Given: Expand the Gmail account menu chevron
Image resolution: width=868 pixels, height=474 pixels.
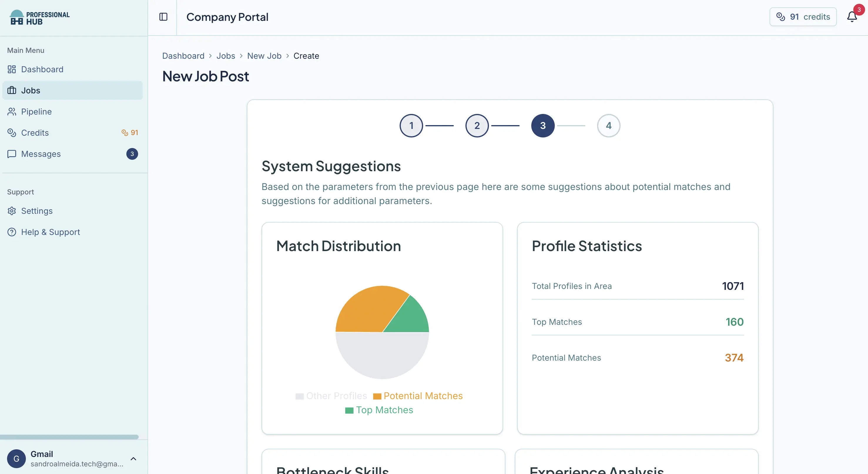Looking at the screenshot, I should (133, 459).
